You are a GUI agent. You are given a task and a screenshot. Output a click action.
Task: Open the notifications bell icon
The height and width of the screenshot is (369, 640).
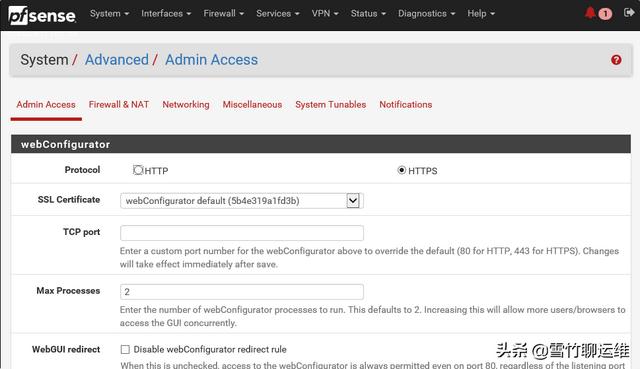590,13
